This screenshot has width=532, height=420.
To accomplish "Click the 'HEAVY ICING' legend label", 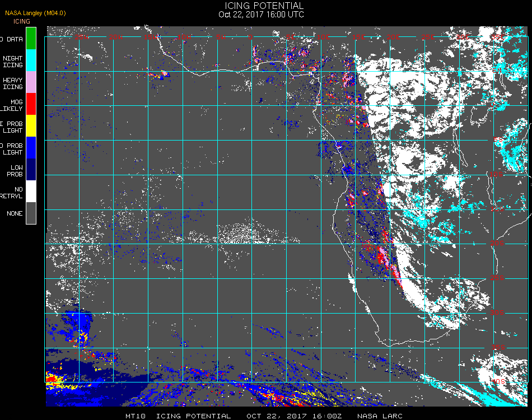I will [x=13, y=83].
